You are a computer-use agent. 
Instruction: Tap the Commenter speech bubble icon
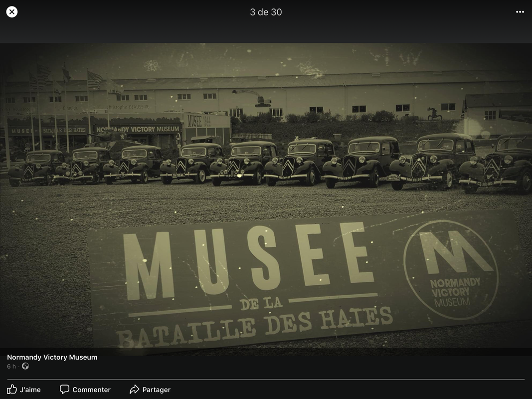(x=64, y=389)
